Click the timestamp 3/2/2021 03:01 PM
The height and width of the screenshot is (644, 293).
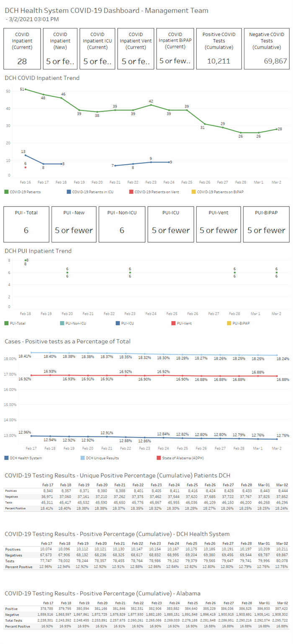(x=34, y=19)
